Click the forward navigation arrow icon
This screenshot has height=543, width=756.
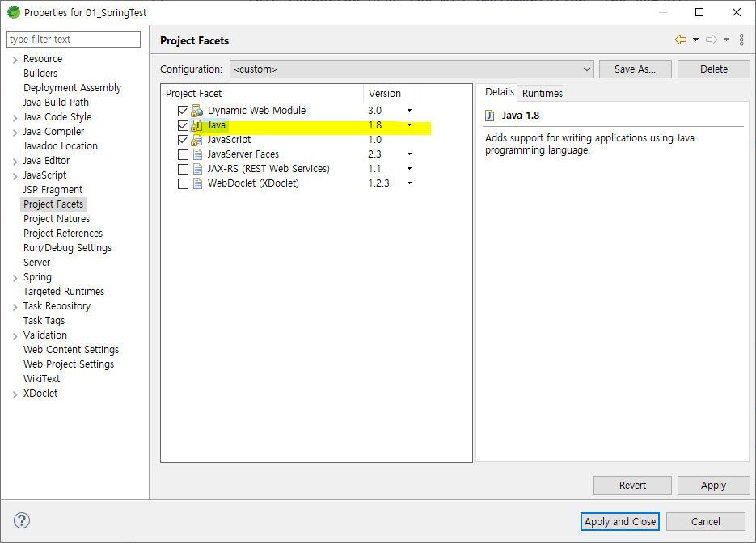click(x=712, y=40)
